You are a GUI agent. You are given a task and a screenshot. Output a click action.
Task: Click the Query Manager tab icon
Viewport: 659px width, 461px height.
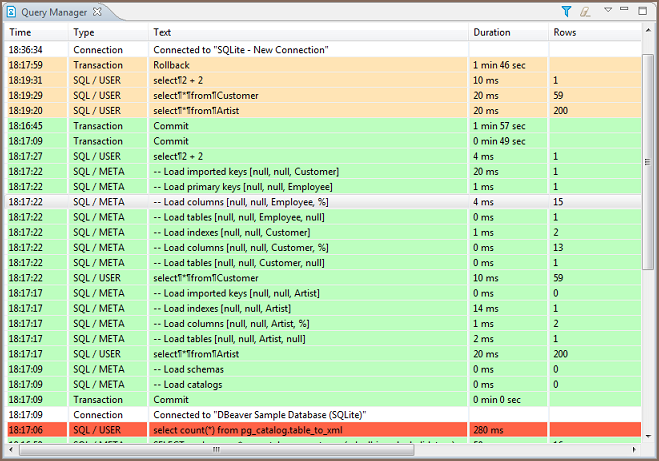12,12
